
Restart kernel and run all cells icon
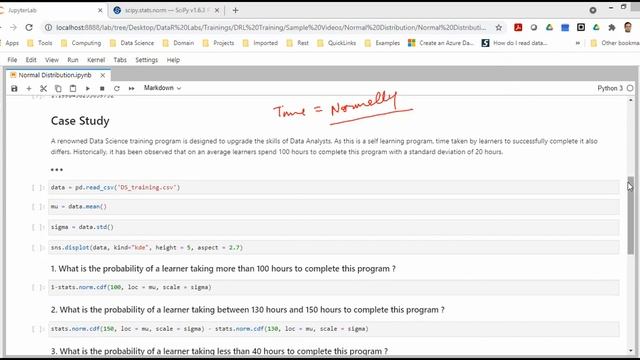(131, 88)
